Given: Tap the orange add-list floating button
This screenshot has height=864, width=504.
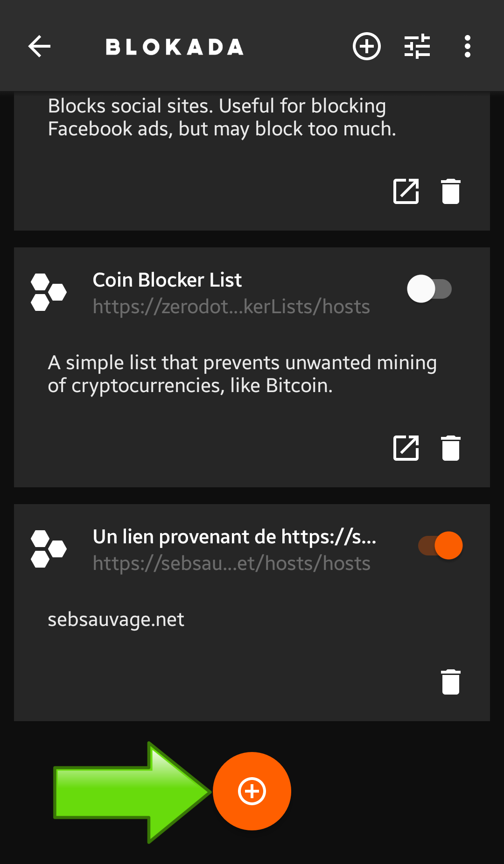Looking at the screenshot, I should (252, 791).
